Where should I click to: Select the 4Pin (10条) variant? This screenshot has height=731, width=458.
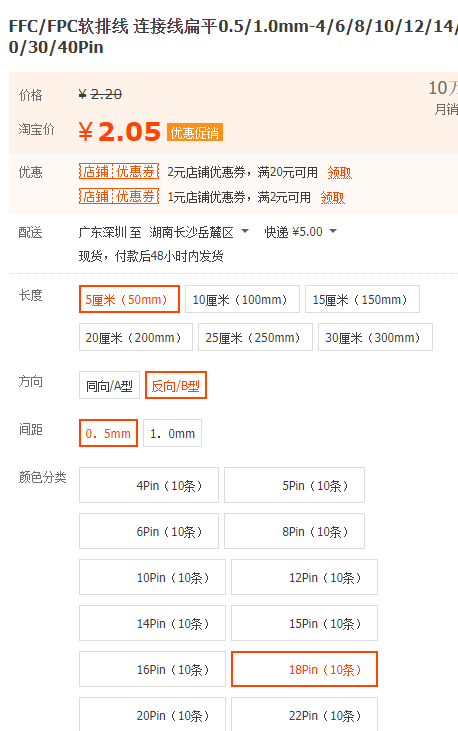149,485
